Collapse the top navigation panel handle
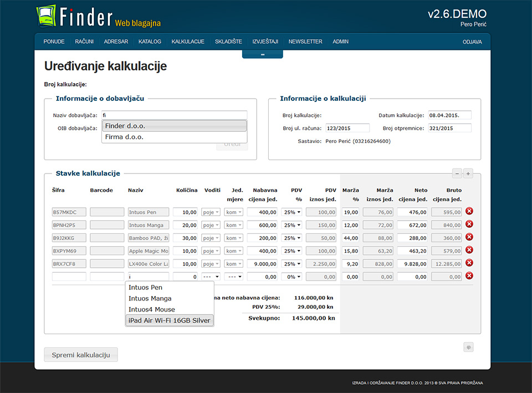Image resolution: width=532 pixels, height=393 pixels. [x=262, y=54]
